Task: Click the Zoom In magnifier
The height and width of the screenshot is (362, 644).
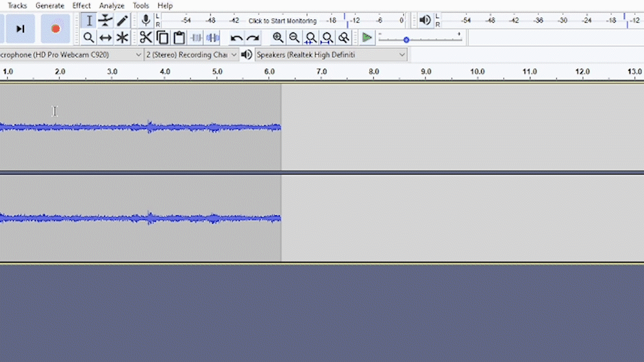Action: 278,38
